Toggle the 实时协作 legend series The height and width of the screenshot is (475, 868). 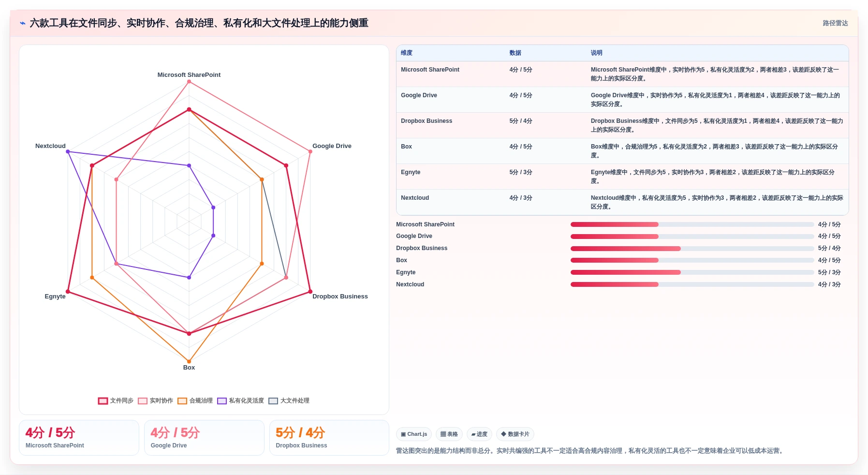[x=155, y=401]
